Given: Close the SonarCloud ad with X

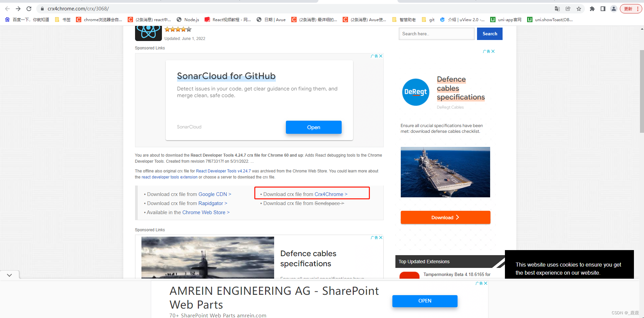Looking at the screenshot, I should point(381,56).
